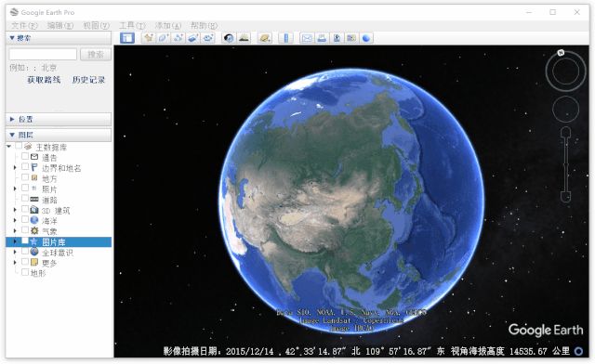Viewport: 595px width, 364px height.
Task: Open the 添加 menu
Action: click(x=168, y=25)
